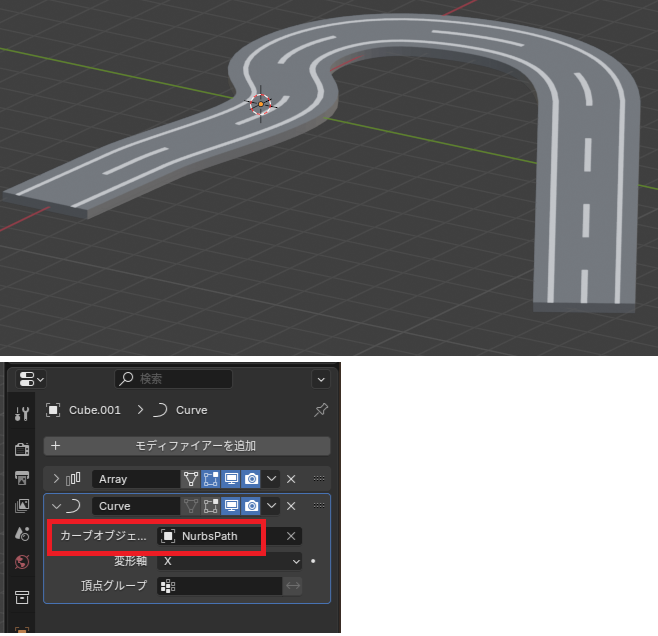This screenshot has height=636, width=658.
Task: Click the Array modifier drag handle
Action: coord(319,478)
